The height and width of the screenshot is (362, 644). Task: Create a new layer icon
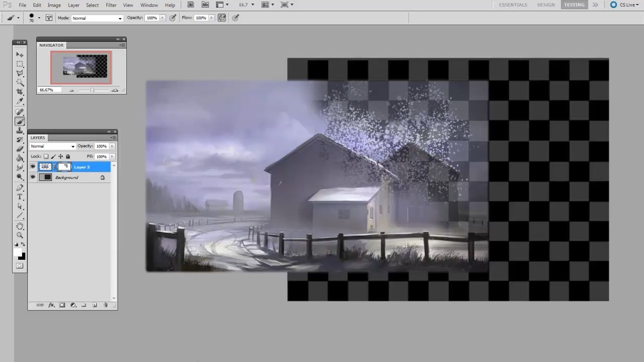click(x=95, y=305)
